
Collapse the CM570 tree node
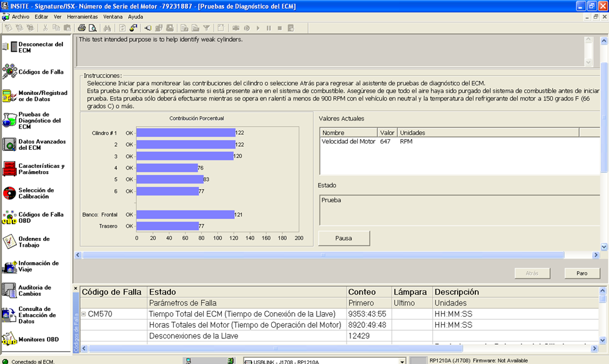83,314
